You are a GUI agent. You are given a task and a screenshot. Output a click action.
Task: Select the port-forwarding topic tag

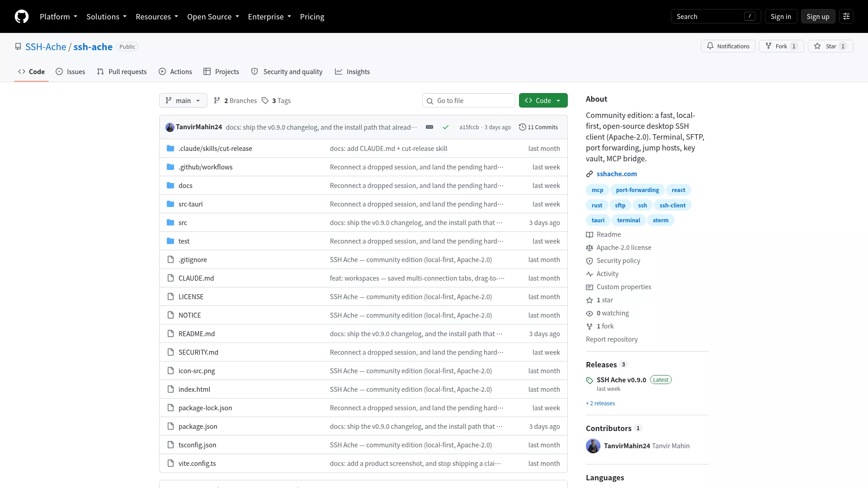[x=637, y=190]
